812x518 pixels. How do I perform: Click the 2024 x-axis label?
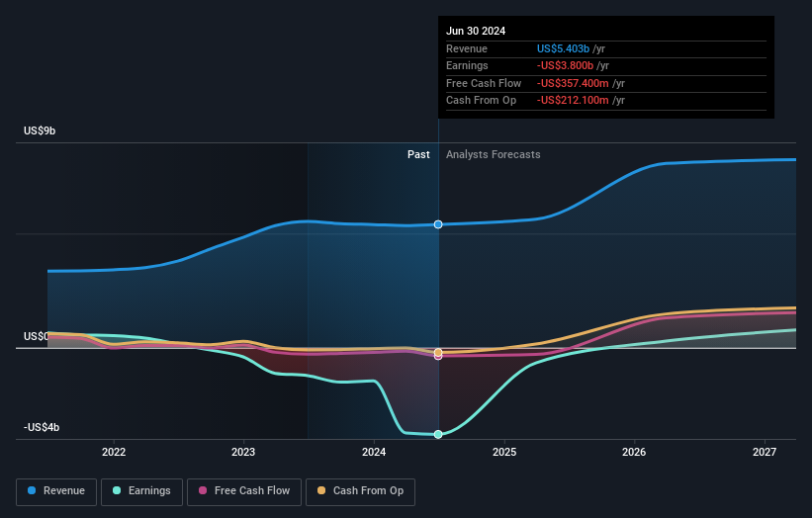pyautogui.click(x=374, y=453)
